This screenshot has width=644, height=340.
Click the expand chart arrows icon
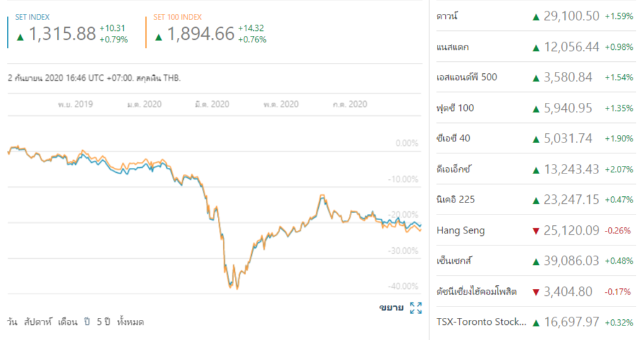pyautogui.click(x=415, y=308)
